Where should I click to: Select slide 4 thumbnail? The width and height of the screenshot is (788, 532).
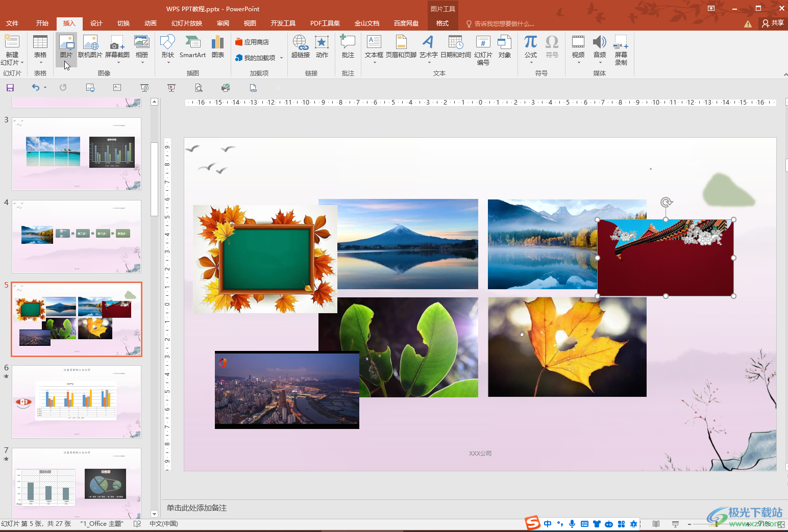coord(77,237)
